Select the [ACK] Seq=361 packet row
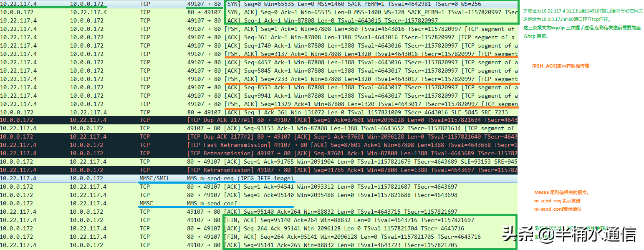This screenshot has height=250, width=644. 259,37
